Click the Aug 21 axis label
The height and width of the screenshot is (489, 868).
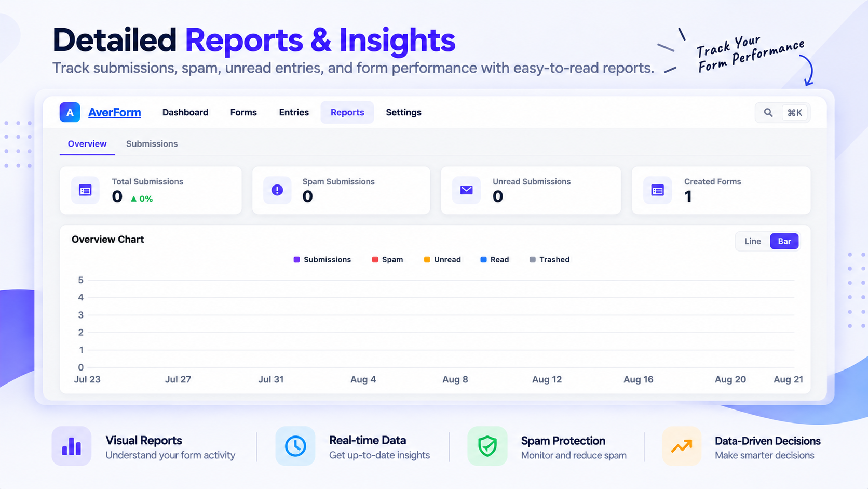tap(788, 380)
